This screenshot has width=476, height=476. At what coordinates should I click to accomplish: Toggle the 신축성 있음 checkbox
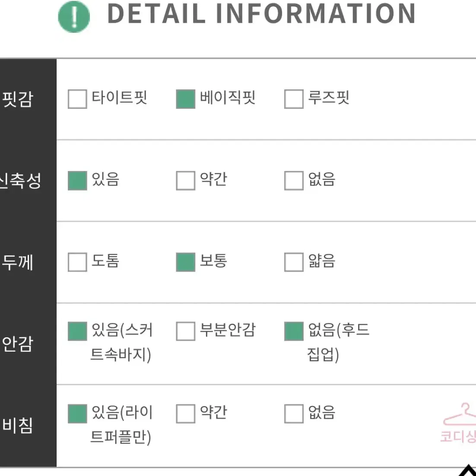point(77,181)
